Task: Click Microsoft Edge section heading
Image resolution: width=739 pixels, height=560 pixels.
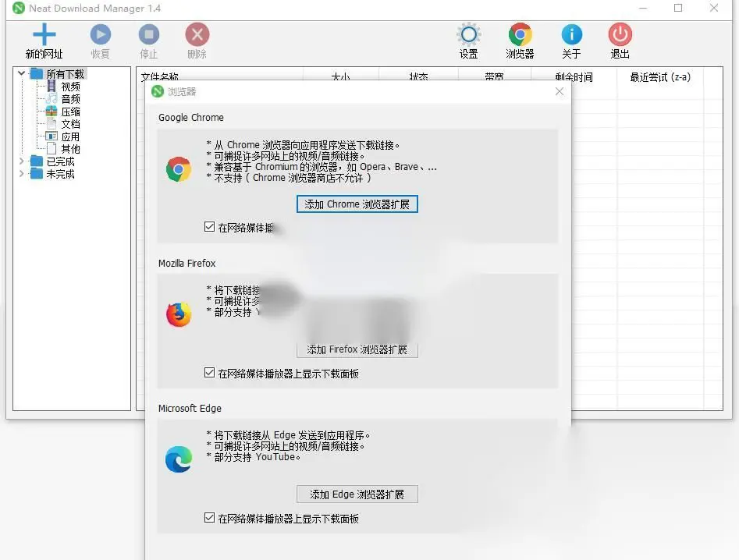Action: (190, 409)
